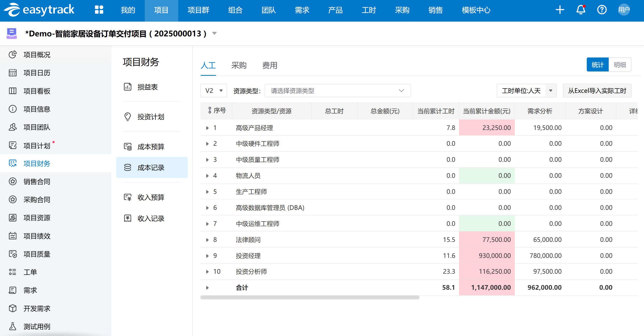Click 从Excel导入实际工时 button
The image size is (644, 336).
597,91
